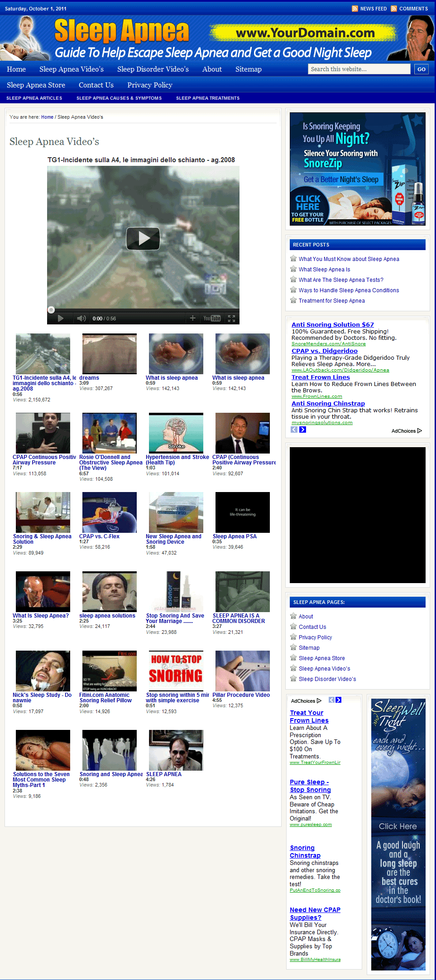Open Home in the main navigation

[16, 69]
